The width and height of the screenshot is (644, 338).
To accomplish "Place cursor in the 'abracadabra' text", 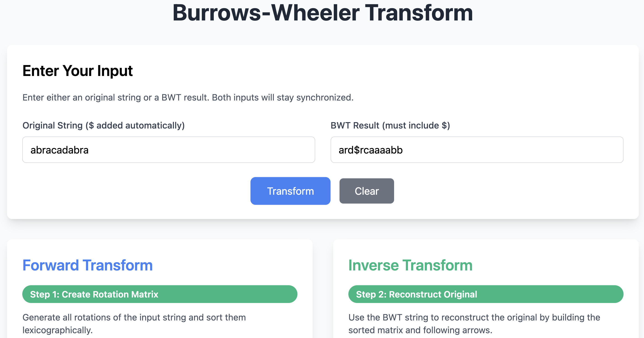I will coord(60,150).
